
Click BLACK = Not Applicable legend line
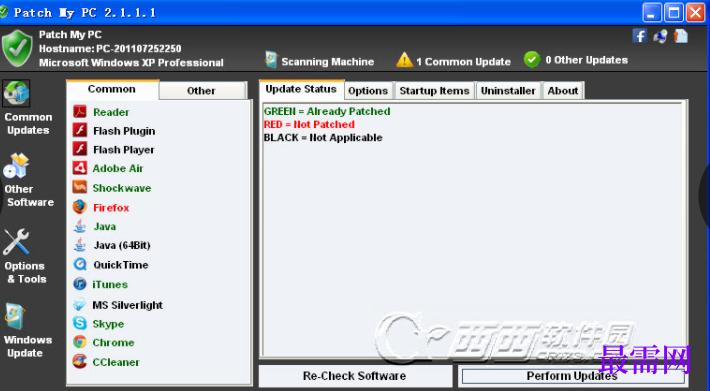click(323, 138)
